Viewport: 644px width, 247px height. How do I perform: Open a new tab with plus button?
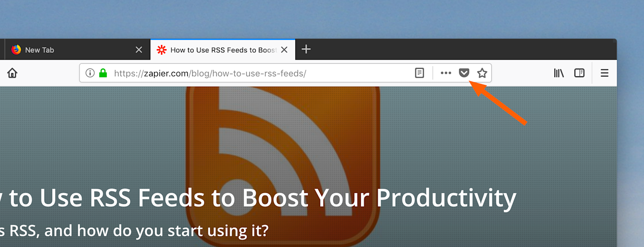tap(306, 49)
